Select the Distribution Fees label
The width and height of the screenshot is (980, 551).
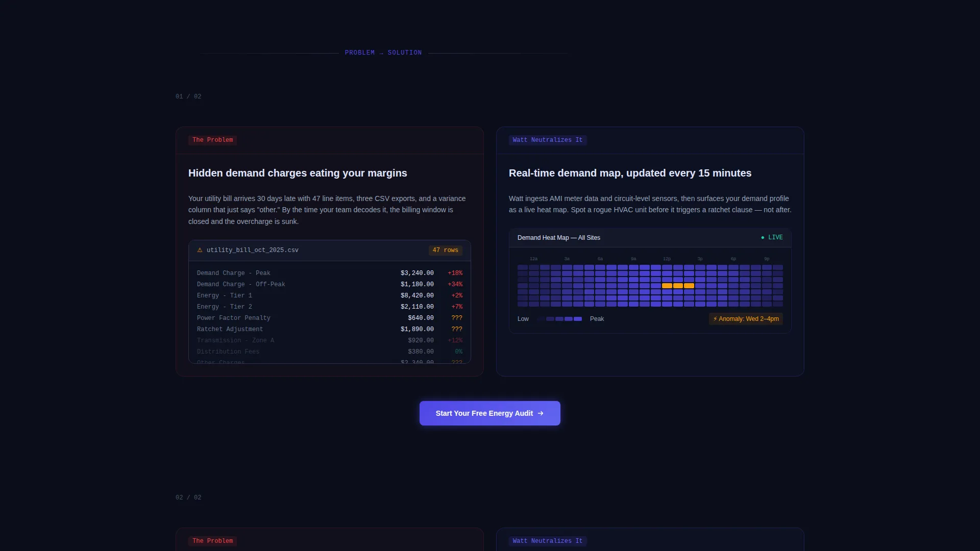[228, 352]
